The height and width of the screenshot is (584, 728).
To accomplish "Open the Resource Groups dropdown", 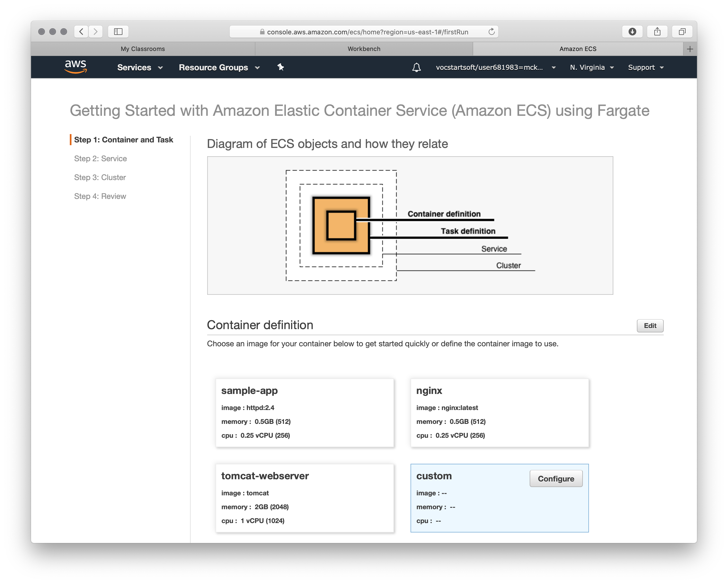I will [x=219, y=68].
